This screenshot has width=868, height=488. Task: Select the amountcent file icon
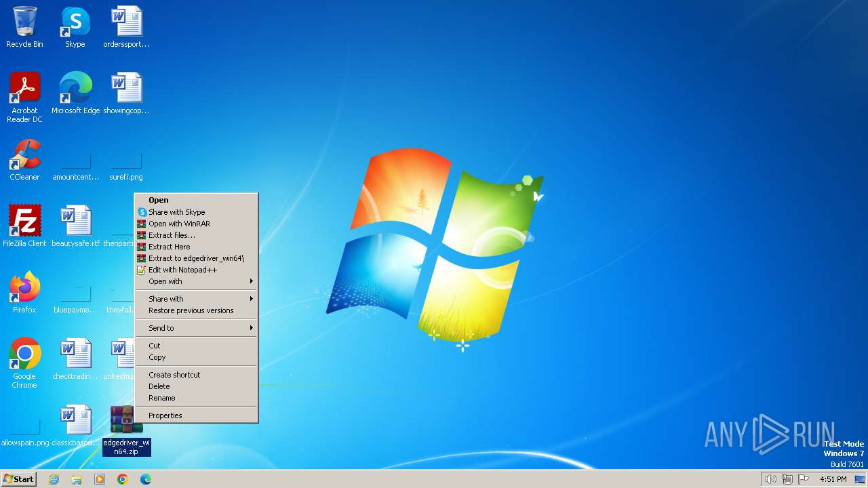75,167
